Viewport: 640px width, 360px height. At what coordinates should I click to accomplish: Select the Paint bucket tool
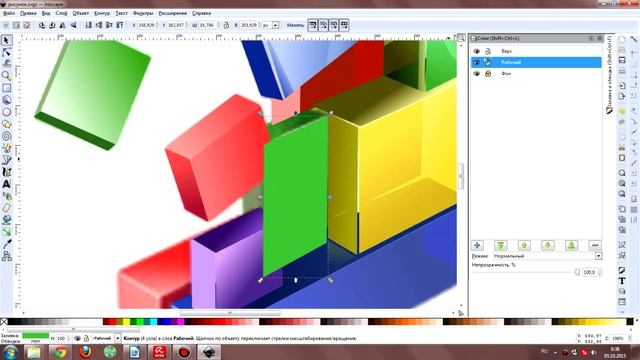click(x=7, y=220)
